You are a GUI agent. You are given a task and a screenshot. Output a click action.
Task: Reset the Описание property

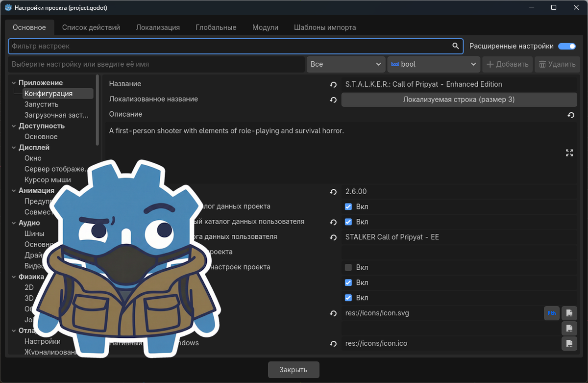(x=571, y=115)
